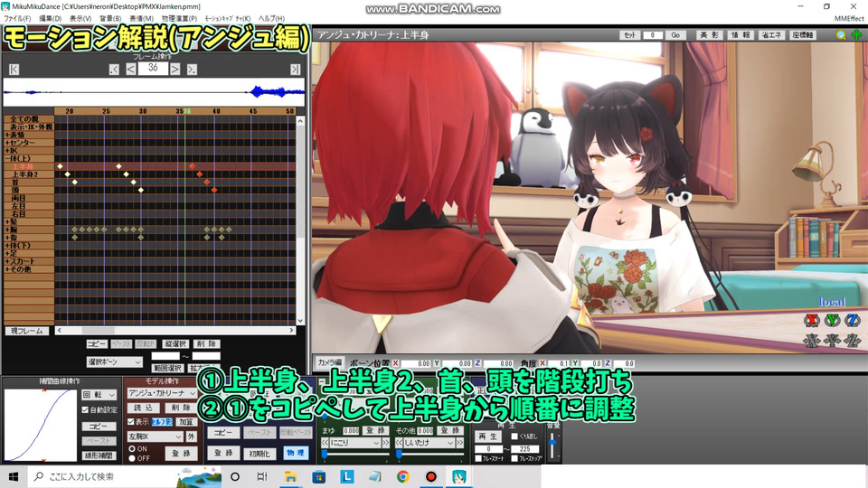
Task: Open the 左腕IK dropdown
Action: [x=155, y=436]
